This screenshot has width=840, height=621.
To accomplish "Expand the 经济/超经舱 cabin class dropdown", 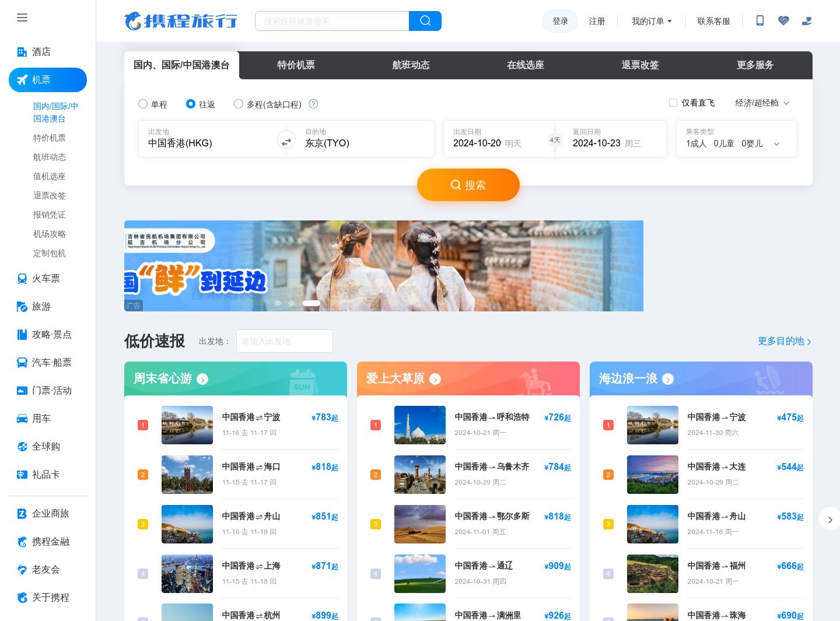I will pyautogui.click(x=762, y=103).
